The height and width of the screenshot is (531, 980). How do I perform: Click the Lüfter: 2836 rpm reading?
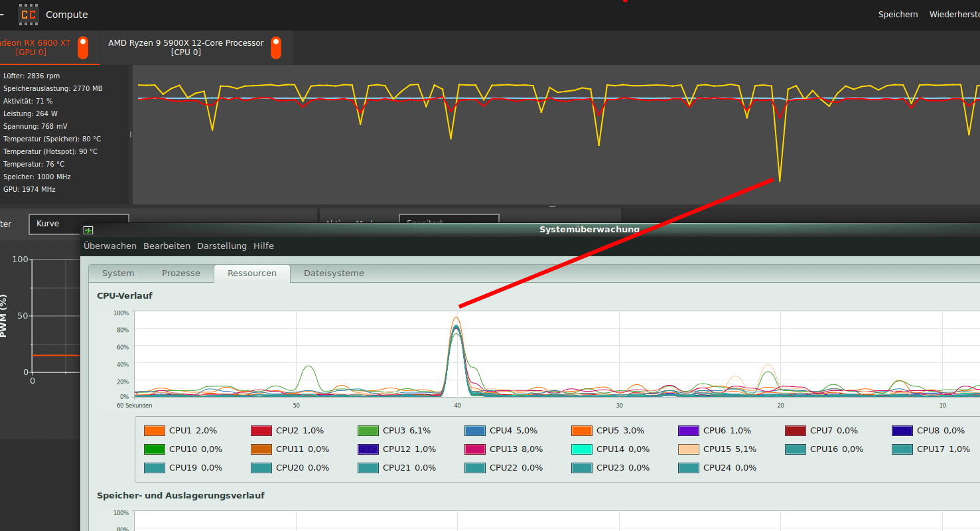(31, 76)
